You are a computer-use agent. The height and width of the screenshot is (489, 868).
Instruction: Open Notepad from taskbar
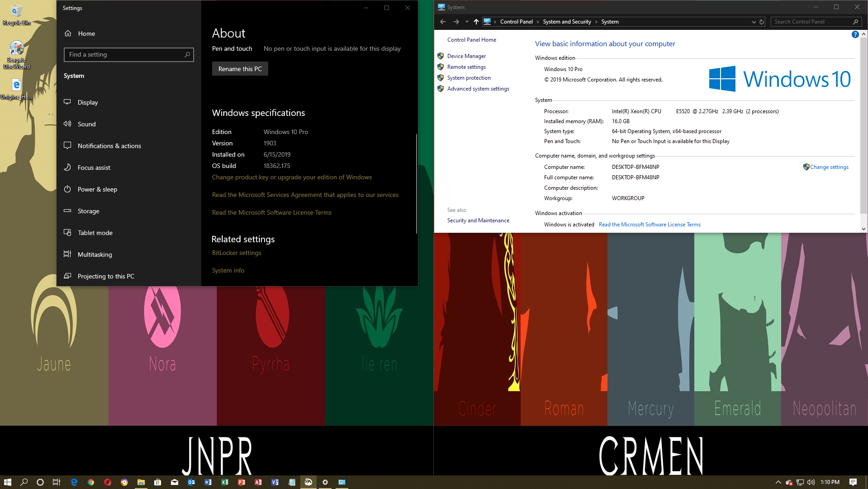coord(292,482)
